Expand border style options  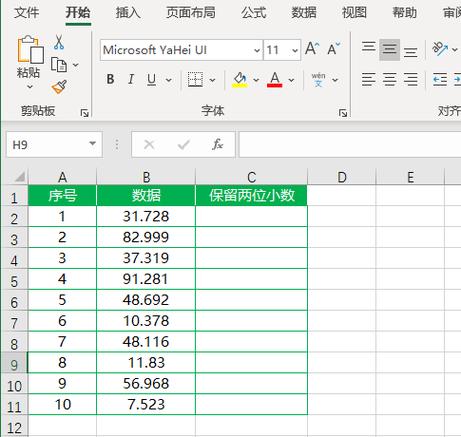[212, 80]
